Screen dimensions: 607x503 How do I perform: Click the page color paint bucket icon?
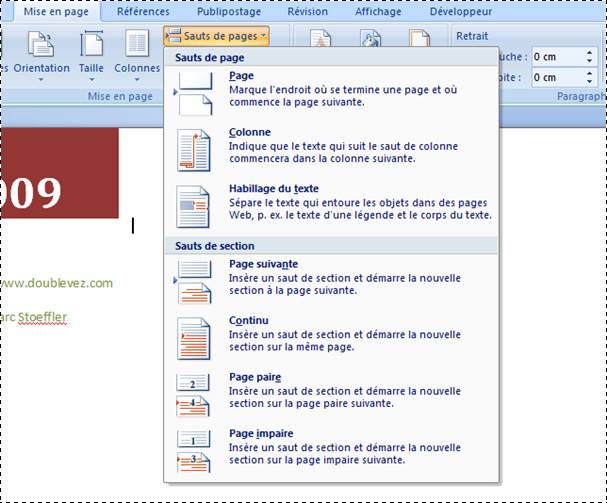pos(371,38)
